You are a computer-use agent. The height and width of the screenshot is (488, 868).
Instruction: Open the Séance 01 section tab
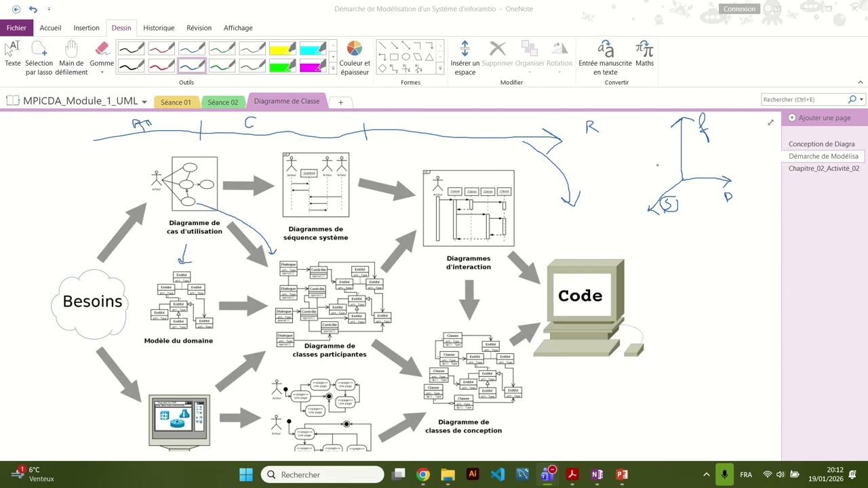176,102
